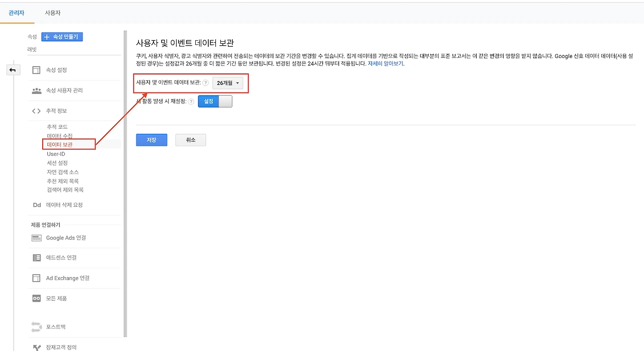
Task: Switch to the 사용자 tab
Action: pos(53,13)
